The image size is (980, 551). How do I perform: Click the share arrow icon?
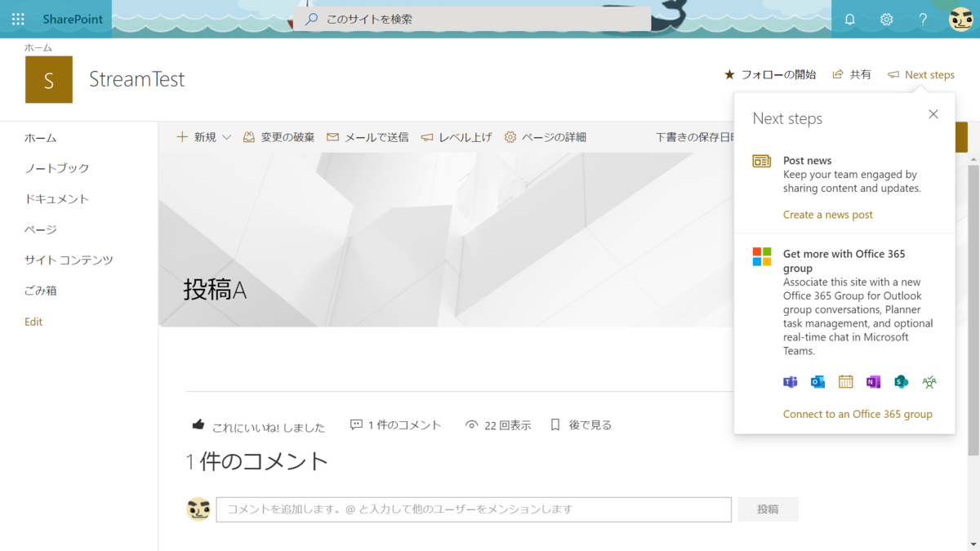(837, 74)
